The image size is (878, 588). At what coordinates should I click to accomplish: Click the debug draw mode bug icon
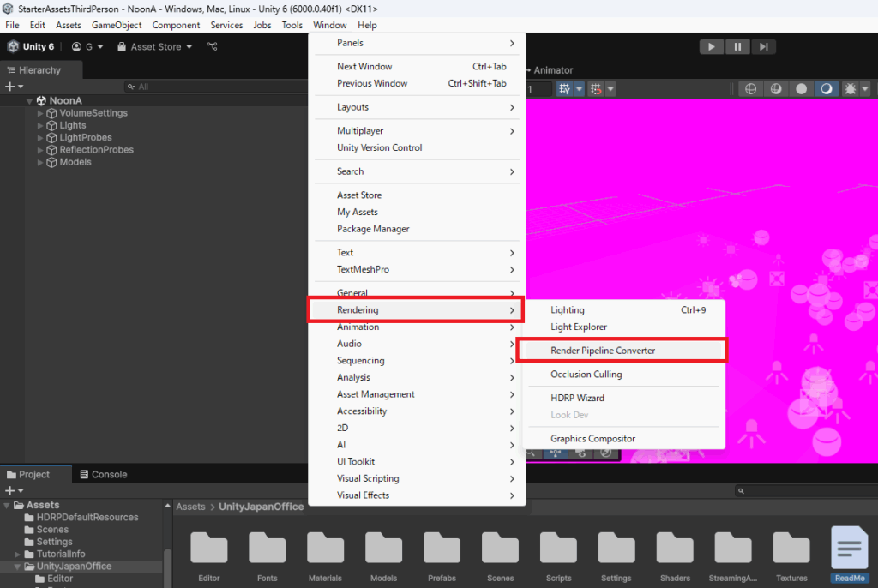(x=851, y=88)
